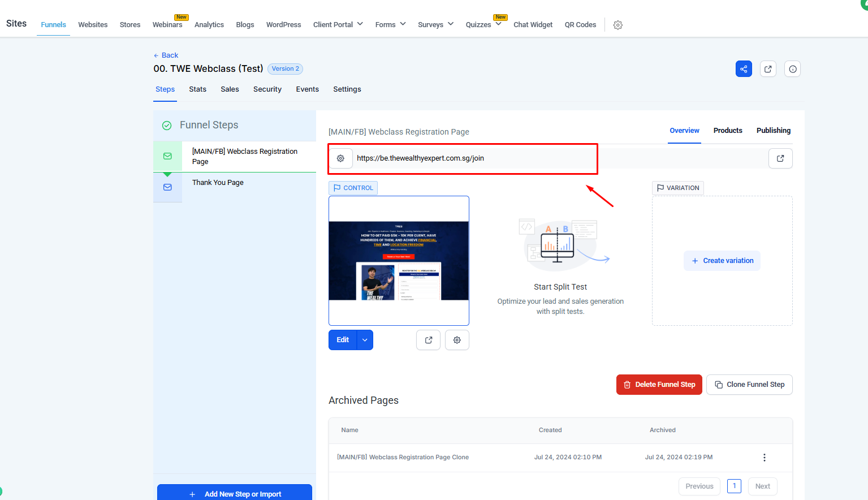Click the Delete Funnel Step button
The height and width of the screenshot is (500, 868).
coord(659,385)
